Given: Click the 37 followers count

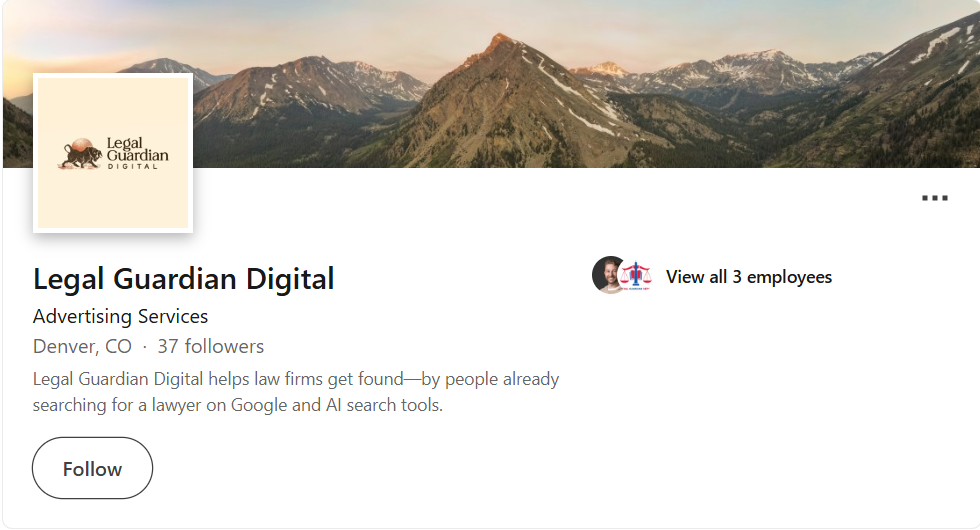Looking at the screenshot, I should [x=211, y=346].
